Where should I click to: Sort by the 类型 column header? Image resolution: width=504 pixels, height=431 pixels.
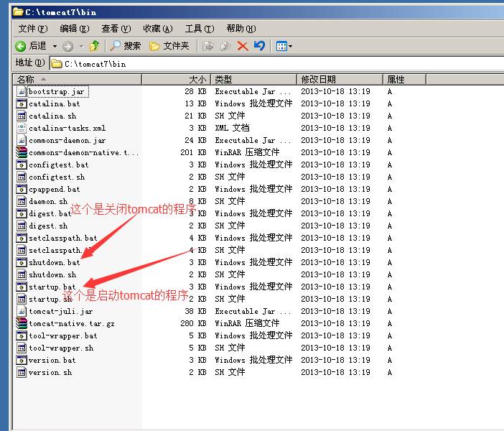253,79
